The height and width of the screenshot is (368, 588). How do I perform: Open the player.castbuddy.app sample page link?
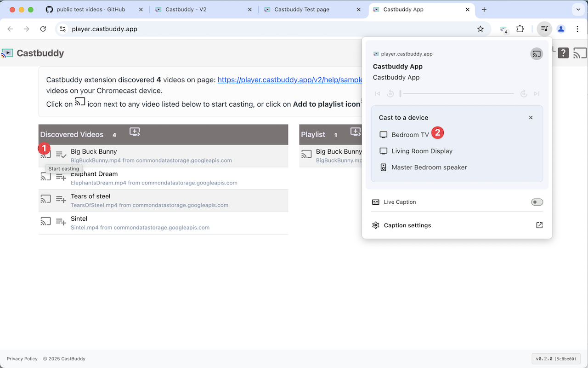tap(290, 80)
